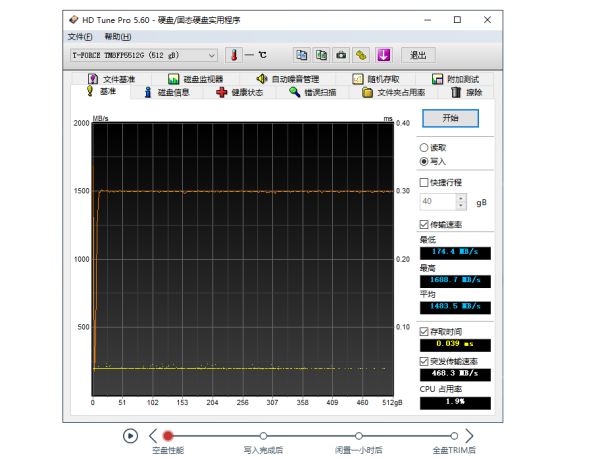This screenshot has height=459, width=600.
Task: Click the folder usage tab icon
Action: 367,93
